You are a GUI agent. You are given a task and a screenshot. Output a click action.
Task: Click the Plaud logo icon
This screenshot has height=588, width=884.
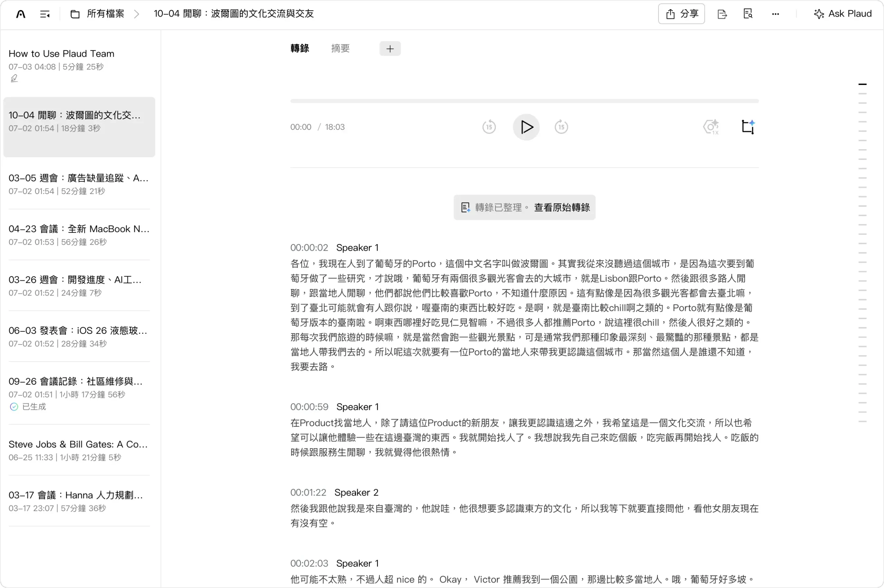coord(21,14)
